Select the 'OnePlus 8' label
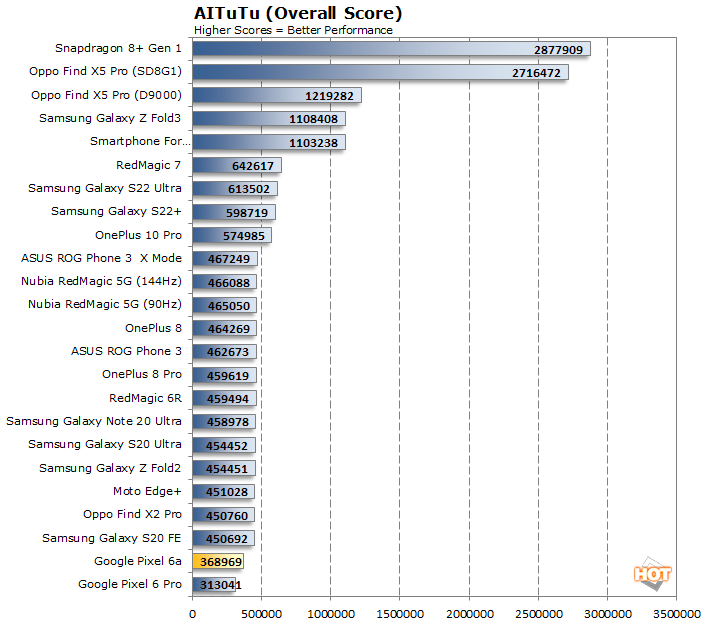708x624 pixels. (x=153, y=328)
